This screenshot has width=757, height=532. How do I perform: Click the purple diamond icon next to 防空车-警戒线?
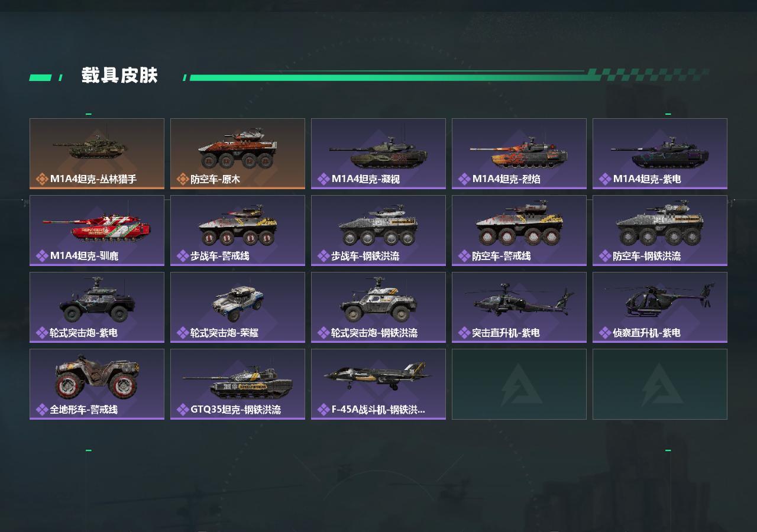[464, 256]
